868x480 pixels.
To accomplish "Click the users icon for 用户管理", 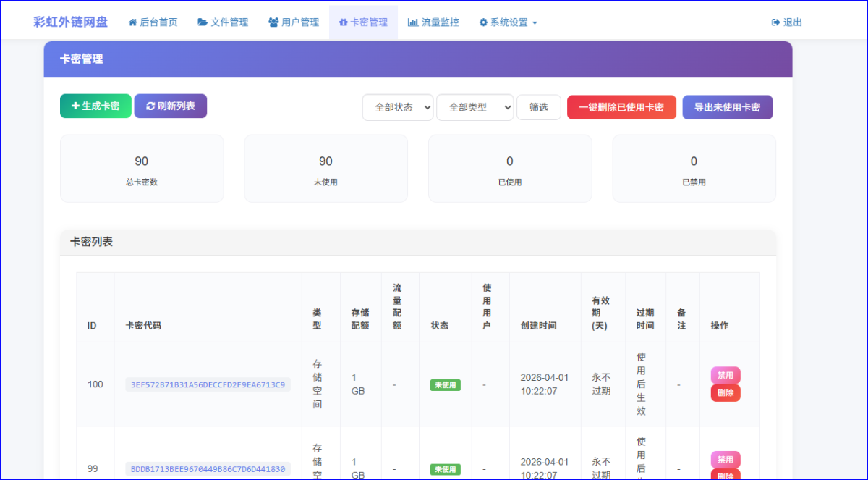I will (273, 22).
